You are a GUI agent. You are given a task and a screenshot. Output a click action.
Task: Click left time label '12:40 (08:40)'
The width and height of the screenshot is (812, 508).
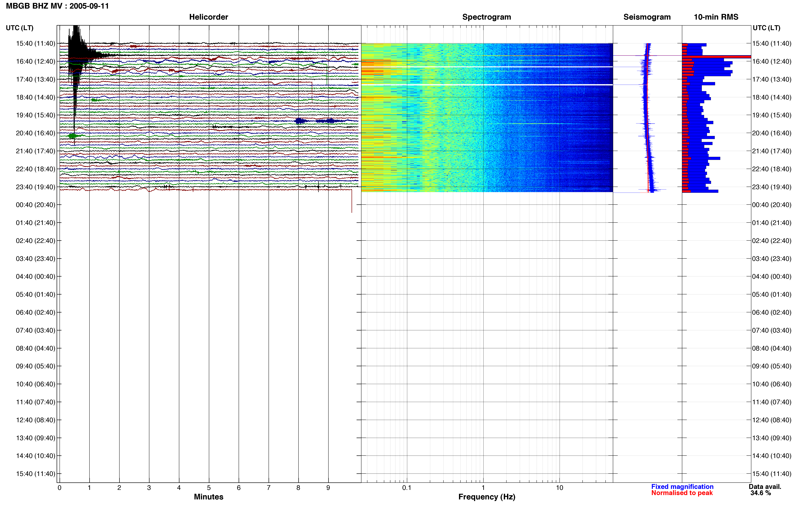36,420
